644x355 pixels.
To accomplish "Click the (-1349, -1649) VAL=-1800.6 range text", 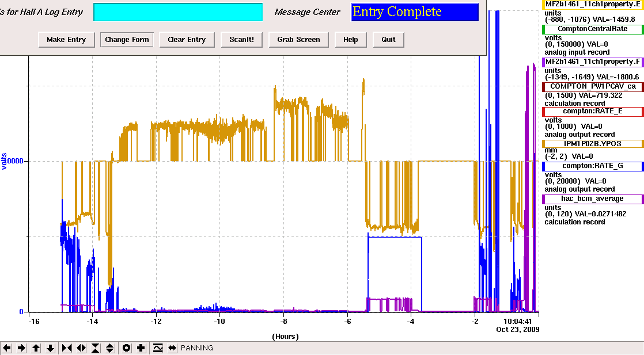I will pyautogui.click(x=592, y=77).
